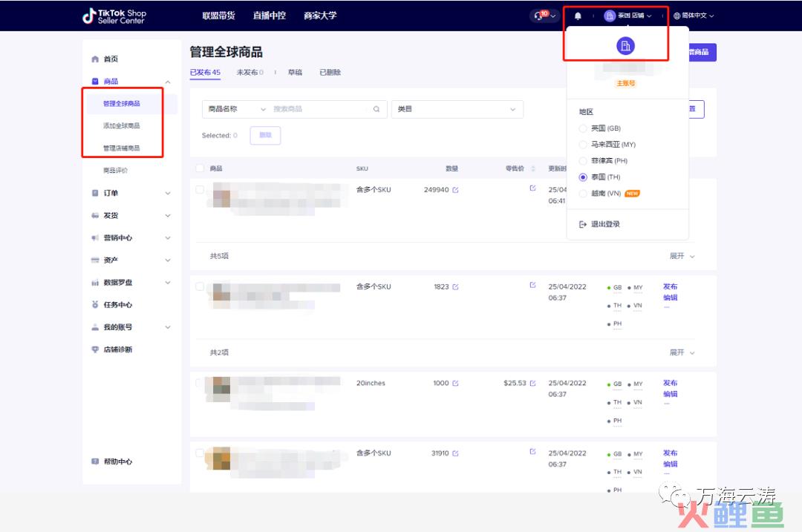The image size is (802, 532).
Task: Switch to the 已删除 tab
Action: pyautogui.click(x=330, y=73)
